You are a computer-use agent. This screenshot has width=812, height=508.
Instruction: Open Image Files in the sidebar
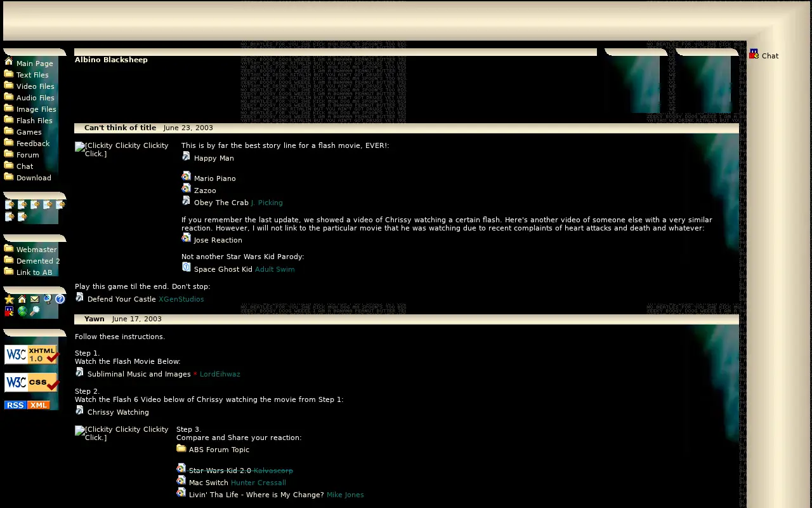(x=36, y=109)
